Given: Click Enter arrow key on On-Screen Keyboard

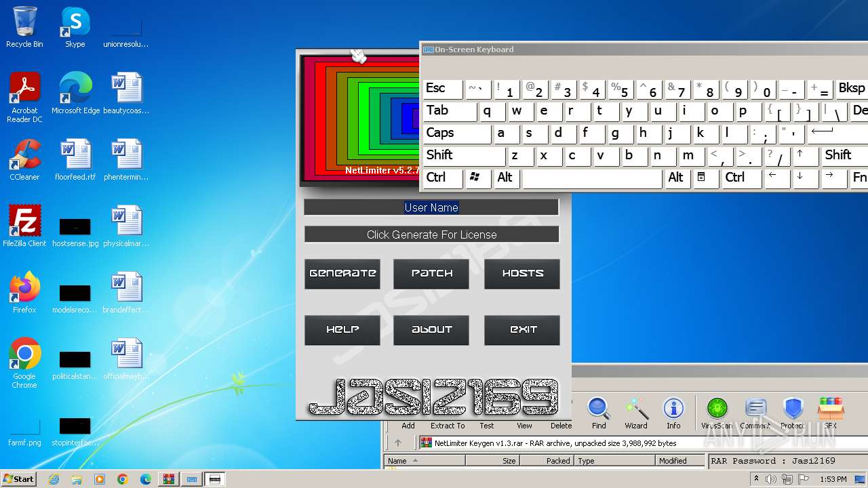Looking at the screenshot, I should (837, 134).
